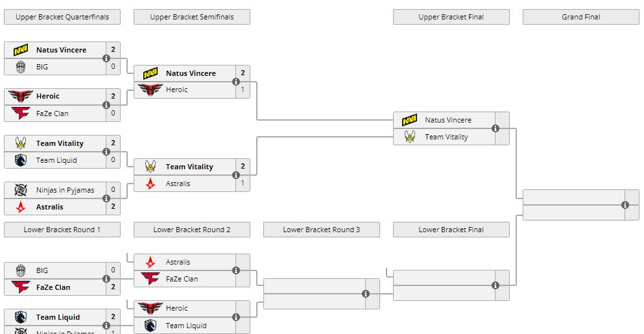The height and width of the screenshot is (334, 644).
Task: Click the Natus Vincere logo in quarterfinals
Action: point(21,50)
